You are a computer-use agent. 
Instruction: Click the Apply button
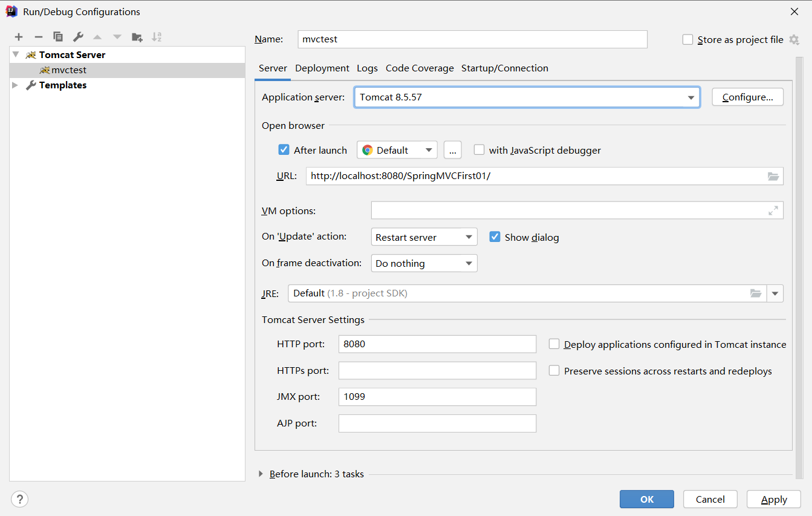click(774, 499)
